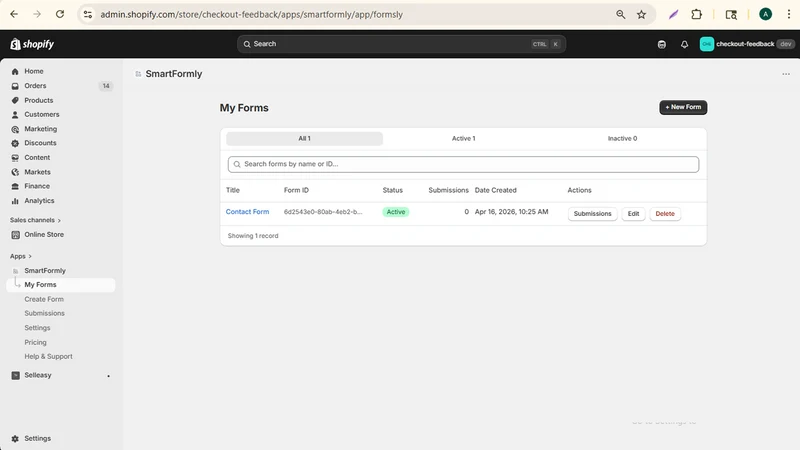The height and width of the screenshot is (450, 800).
Task: Click the zoom magnifier icon in address bar
Action: click(620, 14)
